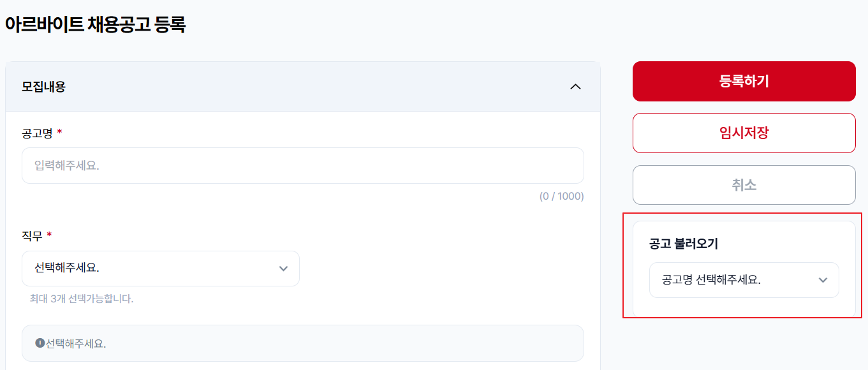
Task: Click the info icon beside 선택해주세요 notice
Action: (x=40, y=343)
